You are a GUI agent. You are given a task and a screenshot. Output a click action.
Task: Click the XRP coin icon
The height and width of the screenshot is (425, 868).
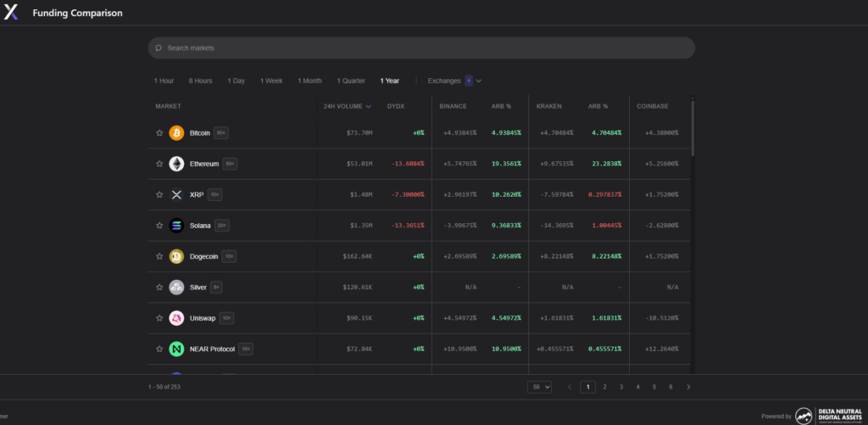176,195
